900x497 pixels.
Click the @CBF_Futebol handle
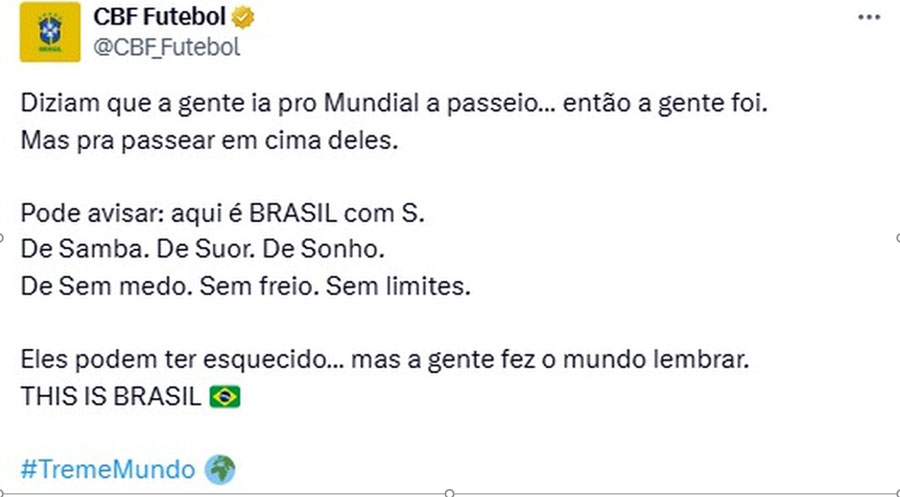click(166, 47)
